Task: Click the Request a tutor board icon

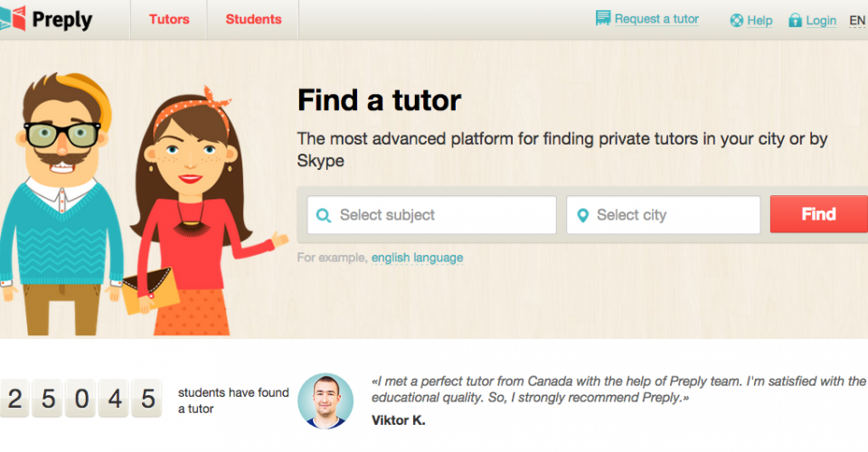Action: pos(603,18)
